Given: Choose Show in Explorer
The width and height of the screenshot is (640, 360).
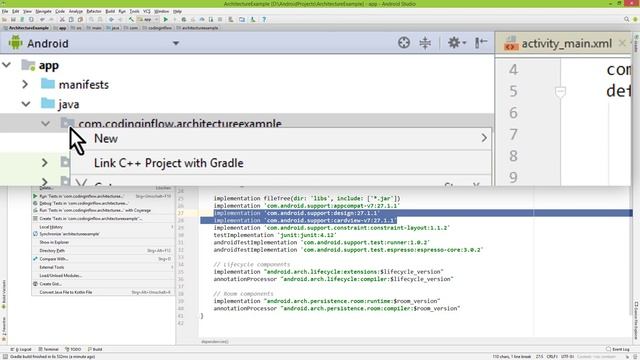Looking at the screenshot, I should click(x=103, y=242).
